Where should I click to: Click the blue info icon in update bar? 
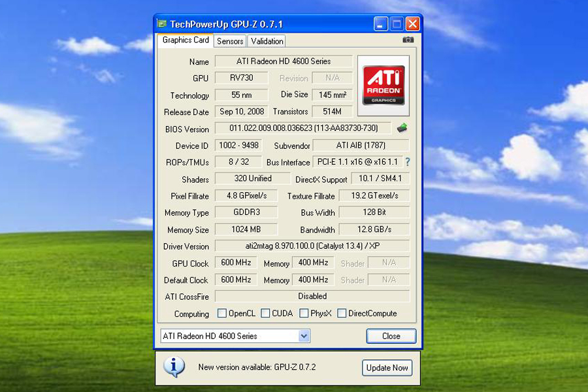[174, 367]
